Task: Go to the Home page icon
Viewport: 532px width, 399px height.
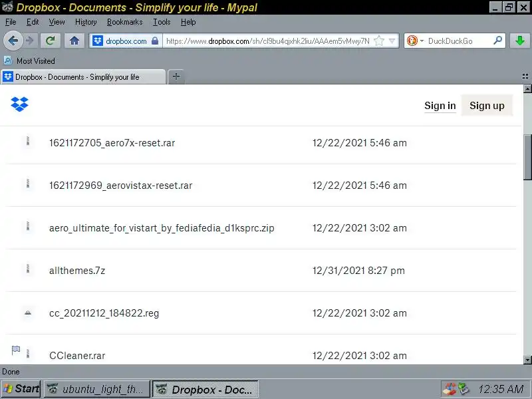Action: 74,41
